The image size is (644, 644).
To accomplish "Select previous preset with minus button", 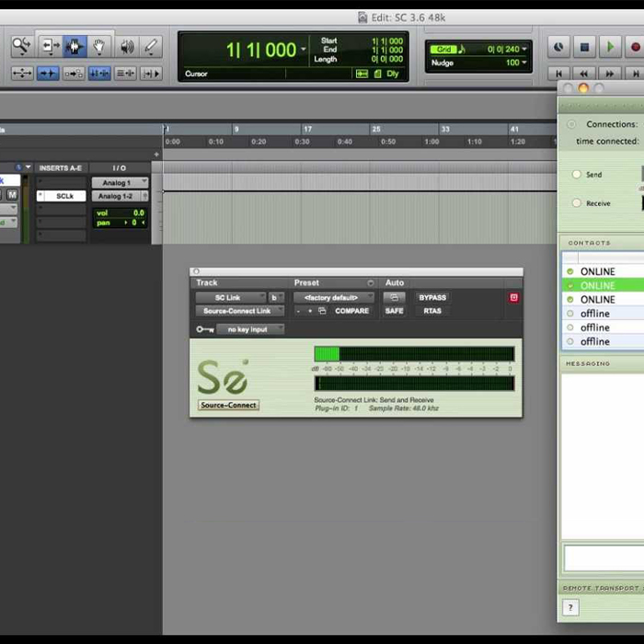I will click(x=298, y=311).
